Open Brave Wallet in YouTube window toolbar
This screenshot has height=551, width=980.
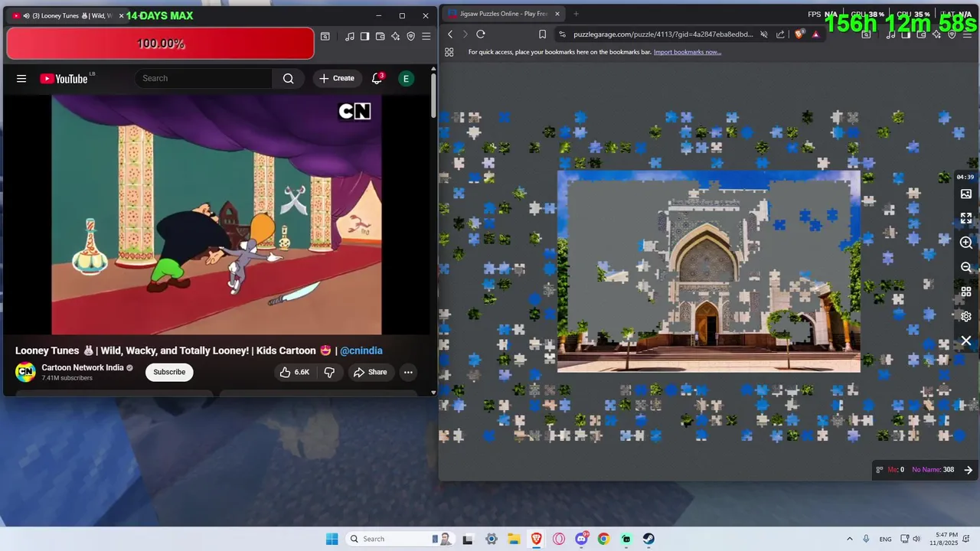[381, 36]
